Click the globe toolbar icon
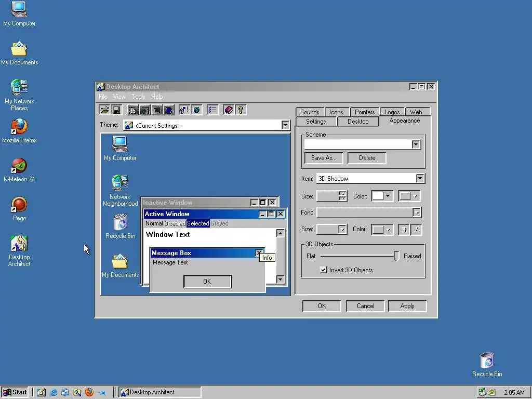This screenshot has height=399, width=532. [x=196, y=110]
